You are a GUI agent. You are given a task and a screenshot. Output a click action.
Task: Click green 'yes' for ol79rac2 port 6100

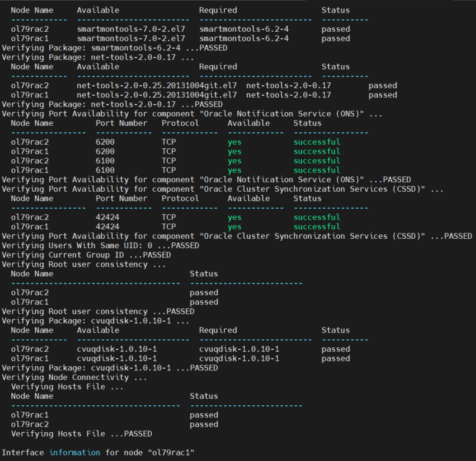click(x=235, y=161)
